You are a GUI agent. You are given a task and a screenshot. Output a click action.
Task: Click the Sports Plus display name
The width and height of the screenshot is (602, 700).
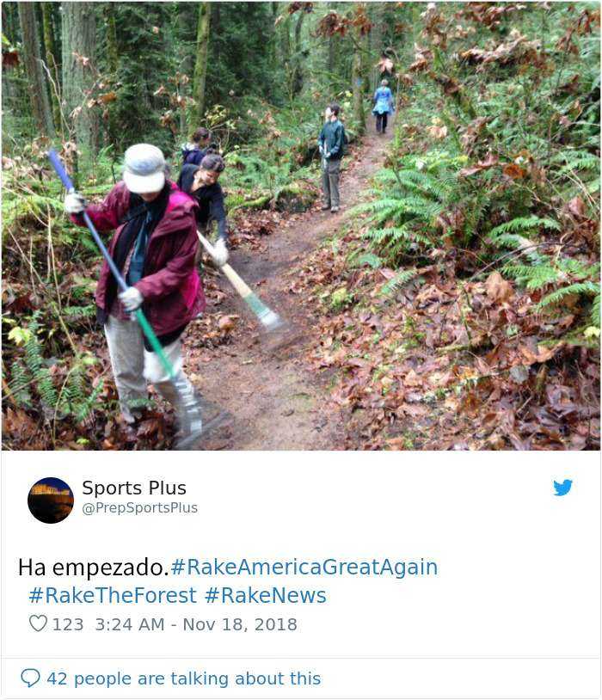134,488
